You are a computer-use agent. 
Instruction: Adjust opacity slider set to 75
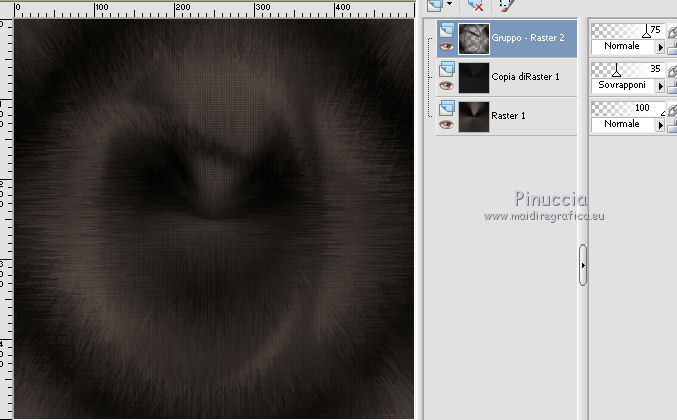pos(628,31)
